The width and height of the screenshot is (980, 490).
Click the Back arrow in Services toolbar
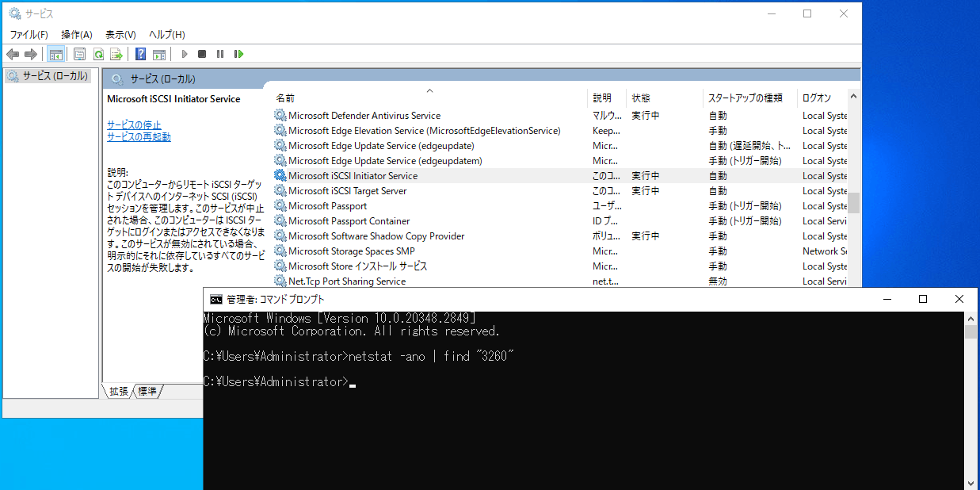(13, 54)
